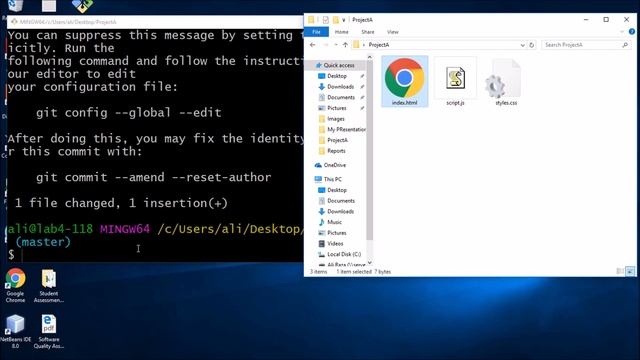Click the ProjectA address bar path
This screenshot has width=640, height=360.
click(x=378, y=45)
